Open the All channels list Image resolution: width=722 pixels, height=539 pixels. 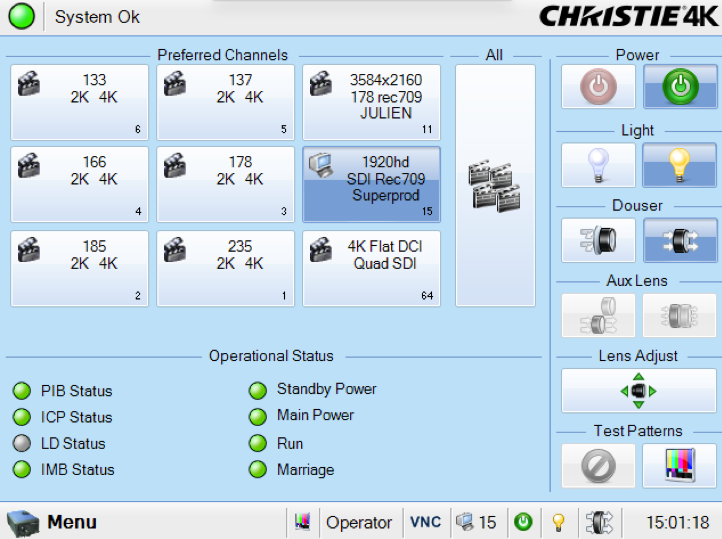pyautogui.click(x=495, y=185)
